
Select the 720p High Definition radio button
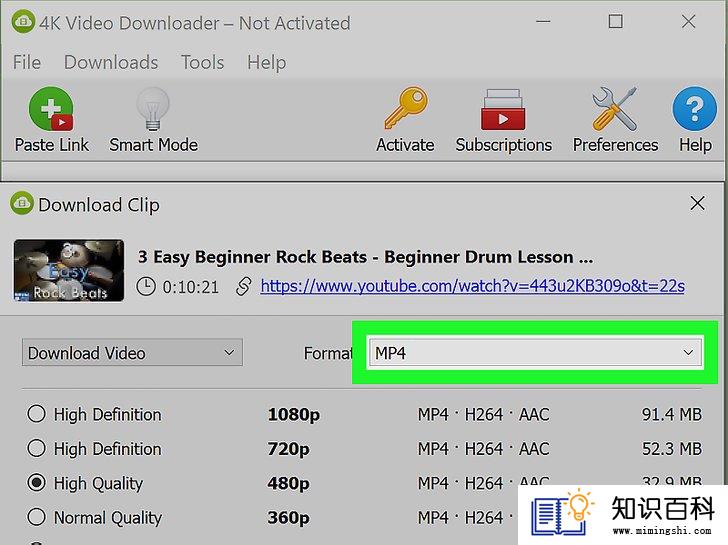(37, 448)
